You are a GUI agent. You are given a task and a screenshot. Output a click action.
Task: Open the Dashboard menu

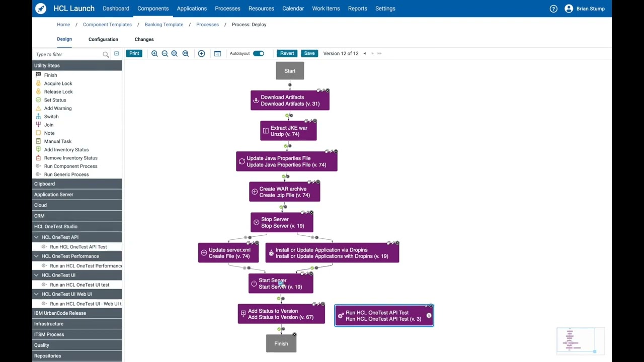pos(116,9)
